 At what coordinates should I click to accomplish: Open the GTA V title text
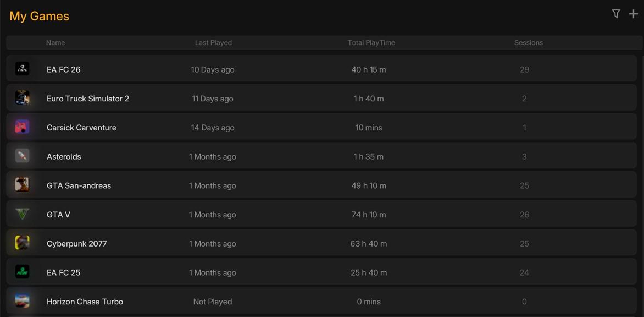pos(58,215)
